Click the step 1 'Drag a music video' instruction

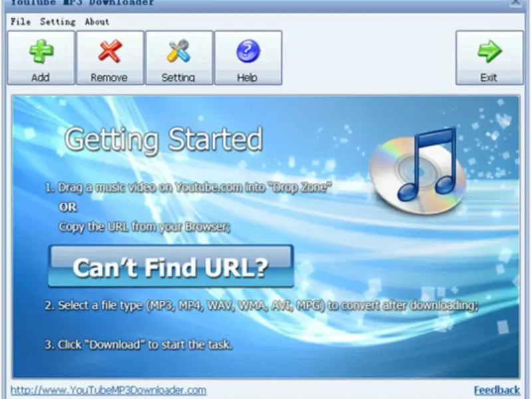point(188,188)
